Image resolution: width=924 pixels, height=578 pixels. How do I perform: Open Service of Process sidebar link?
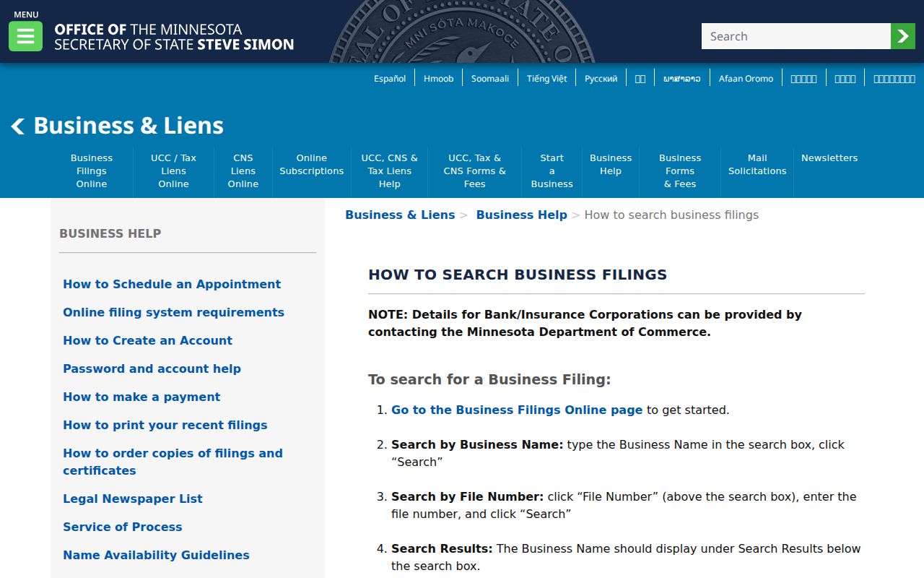[x=123, y=527]
